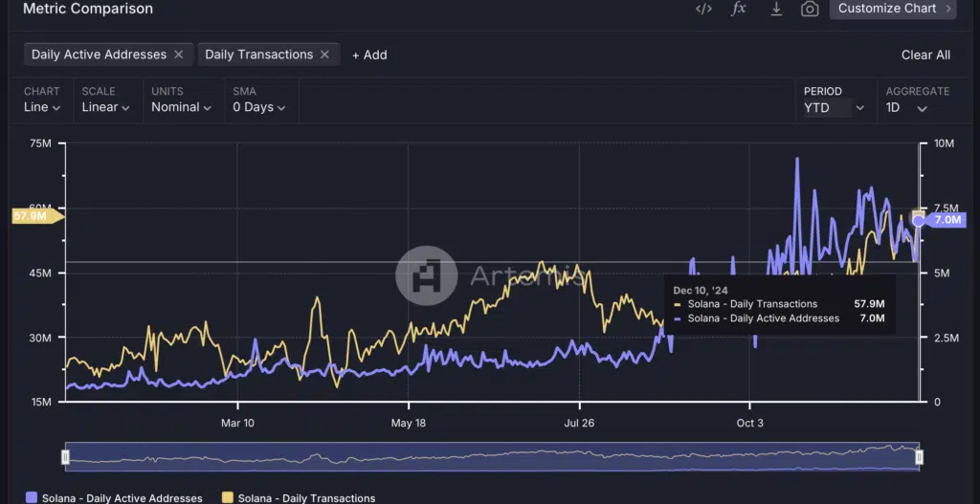980x504 pixels.
Task: Click the purple 7.0M data point marker
Action: (919, 221)
